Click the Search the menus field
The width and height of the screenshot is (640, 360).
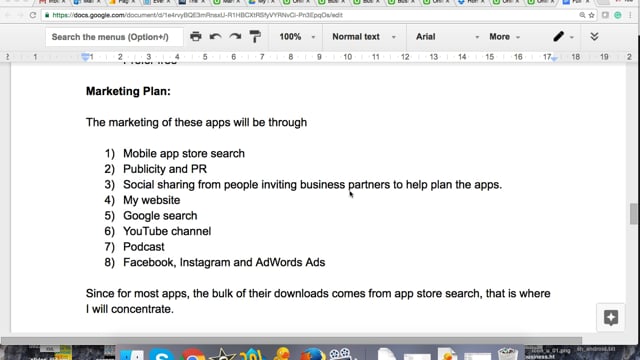pos(114,37)
